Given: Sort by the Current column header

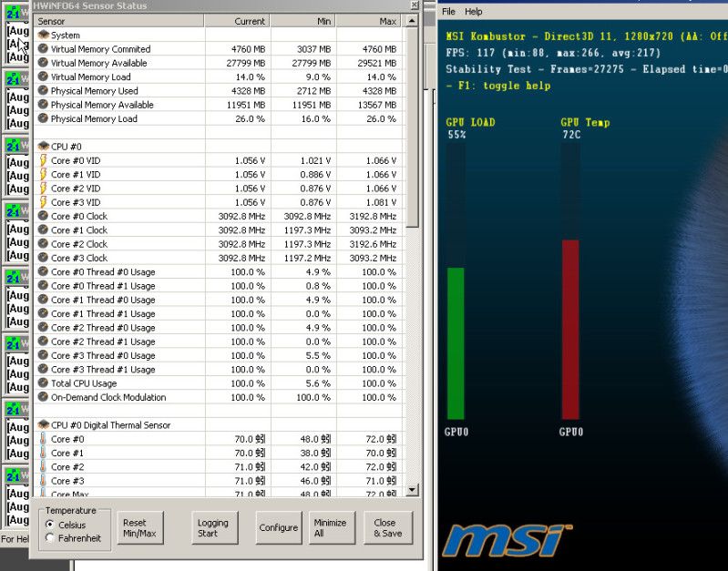Looking at the screenshot, I should click(x=237, y=21).
